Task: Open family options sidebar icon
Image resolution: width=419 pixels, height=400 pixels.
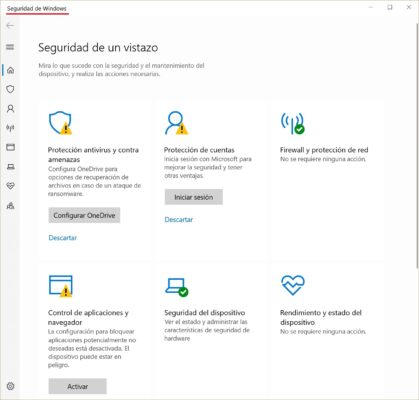Action: pos(11,205)
